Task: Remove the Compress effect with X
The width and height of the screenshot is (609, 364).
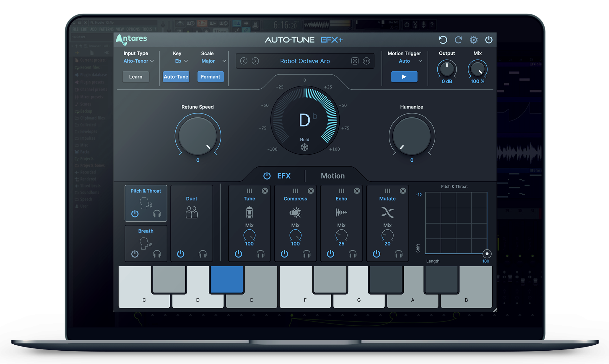Action: point(311,191)
